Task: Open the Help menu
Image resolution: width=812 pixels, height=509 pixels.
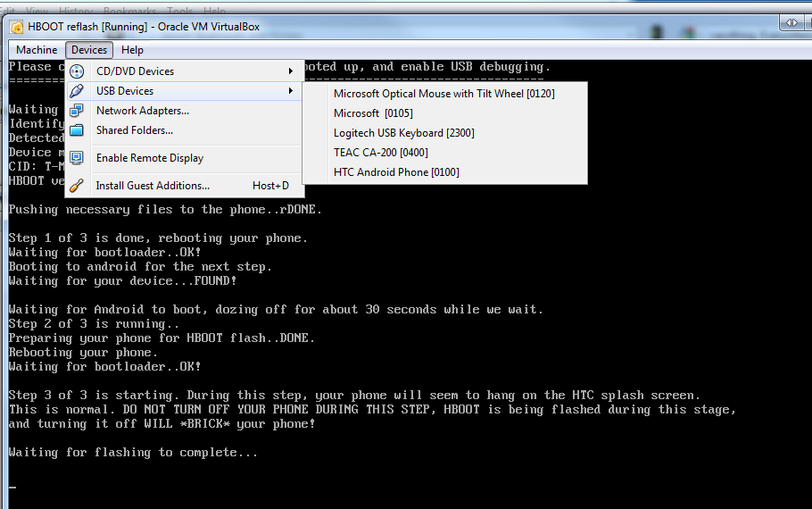Action: [x=132, y=50]
